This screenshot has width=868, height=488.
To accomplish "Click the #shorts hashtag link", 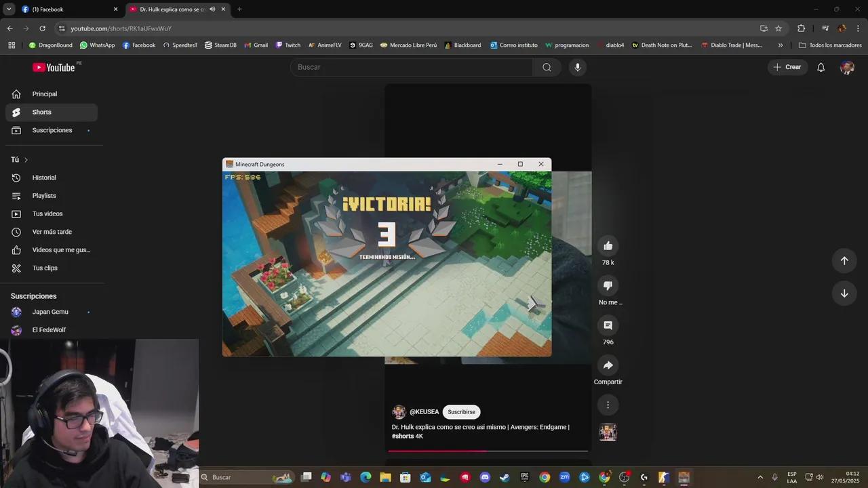I will tap(403, 436).
